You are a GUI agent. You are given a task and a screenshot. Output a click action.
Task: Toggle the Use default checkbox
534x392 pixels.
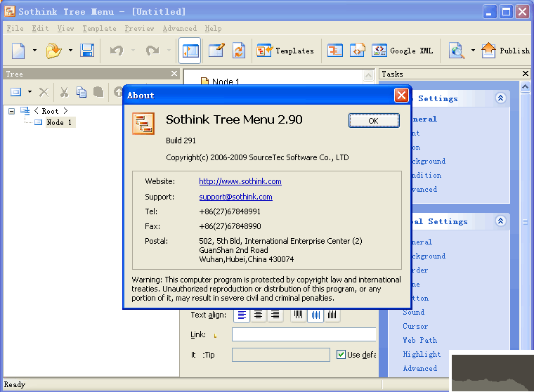tap(341, 355)
